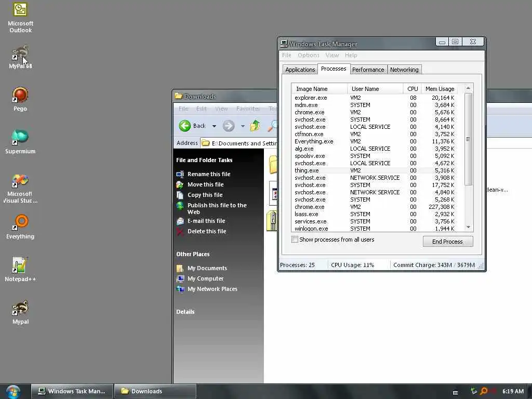Select the Processes tab
Screen dimensions: 532x399
point(334,69)
